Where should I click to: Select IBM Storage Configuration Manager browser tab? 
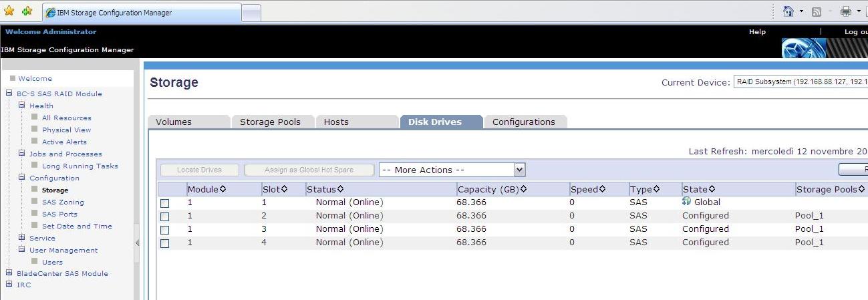point(142,13)
